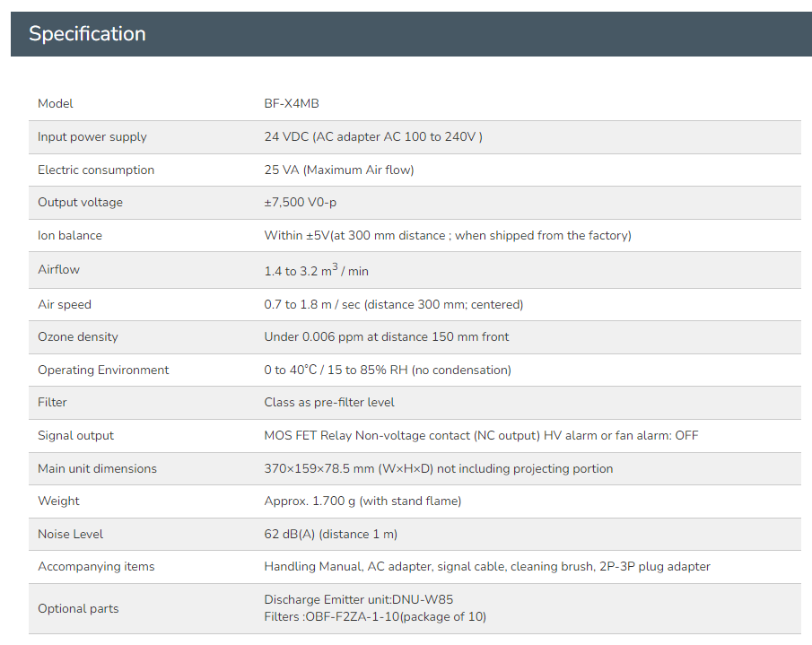
Task: Select the model value BF-X4MB
Action: [x=292, y=103]
